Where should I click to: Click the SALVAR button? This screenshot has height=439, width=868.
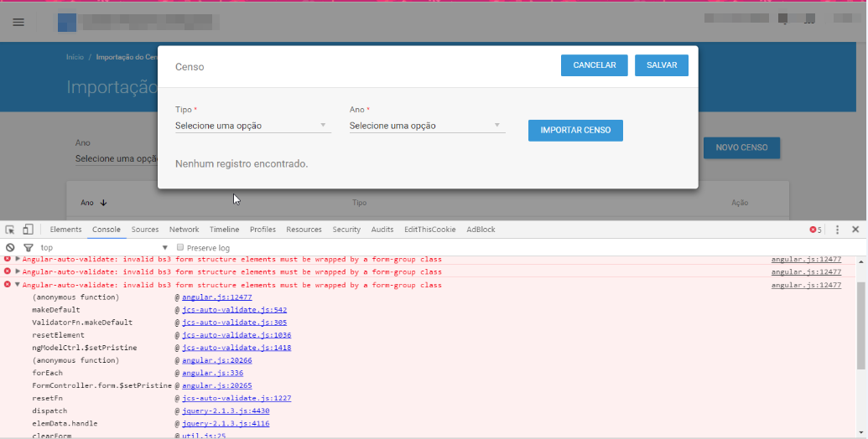pyautogui.click(x=662, y=65)
